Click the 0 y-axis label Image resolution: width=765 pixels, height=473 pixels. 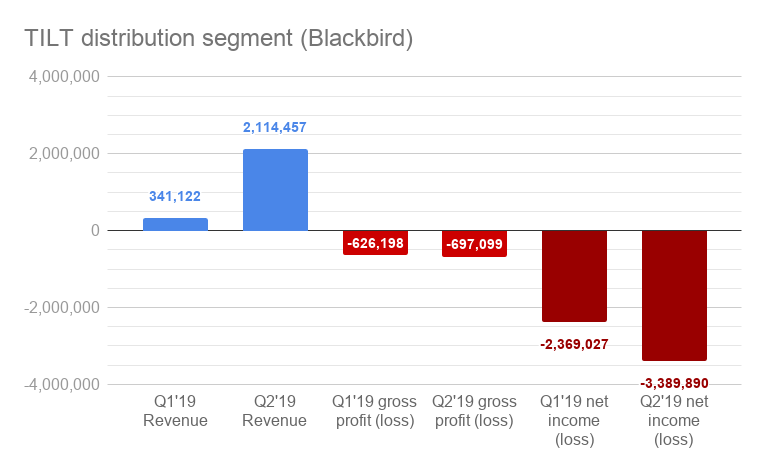pyautogui.click(x=95, y=230)
